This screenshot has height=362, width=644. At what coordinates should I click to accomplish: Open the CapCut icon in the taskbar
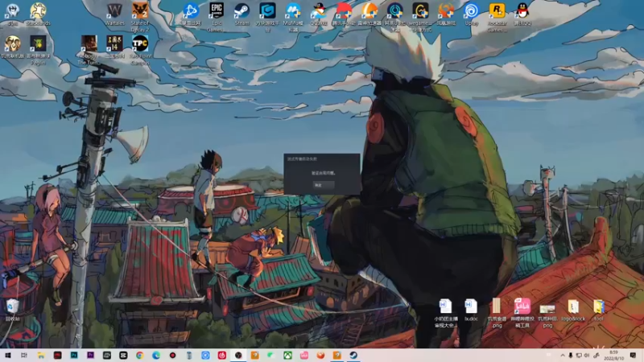pyautogui.click(x=123, y=355)
